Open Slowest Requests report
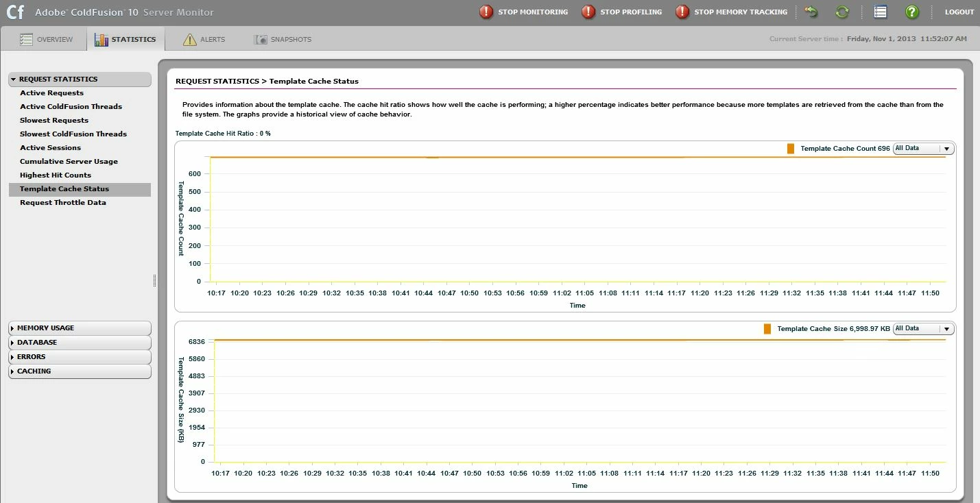This screenshot has width=980, height=503. click(x=80, y=121)
